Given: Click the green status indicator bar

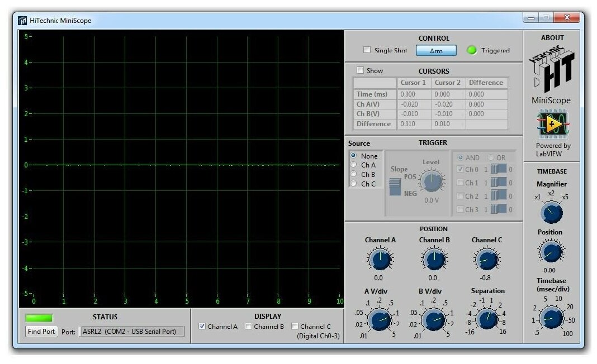Looking at the screenshot, I should click(x=39, y=318).
